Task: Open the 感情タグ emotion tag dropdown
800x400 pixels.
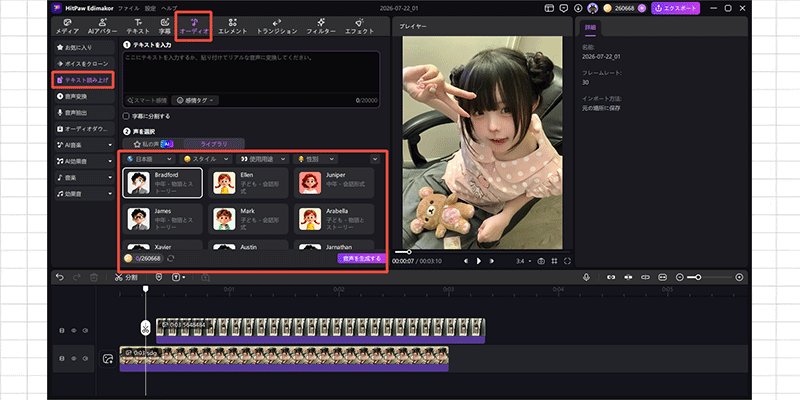Action: (x=194, y=101)
